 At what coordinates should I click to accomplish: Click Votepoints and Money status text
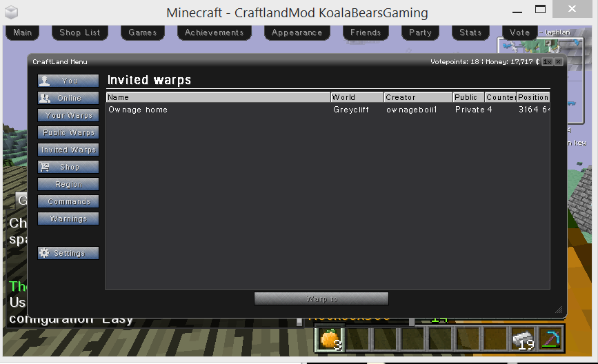click(485, 62)
